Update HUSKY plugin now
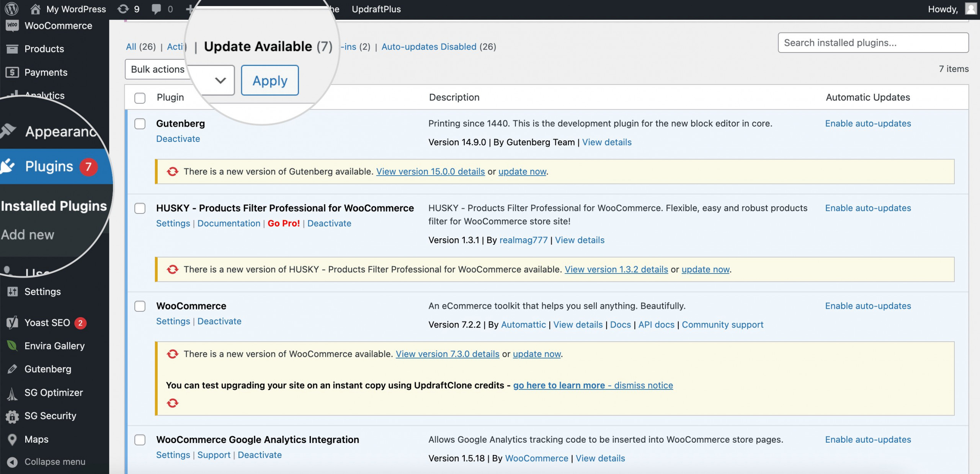Screen dimensions: 980x474 tap(706, 269)
